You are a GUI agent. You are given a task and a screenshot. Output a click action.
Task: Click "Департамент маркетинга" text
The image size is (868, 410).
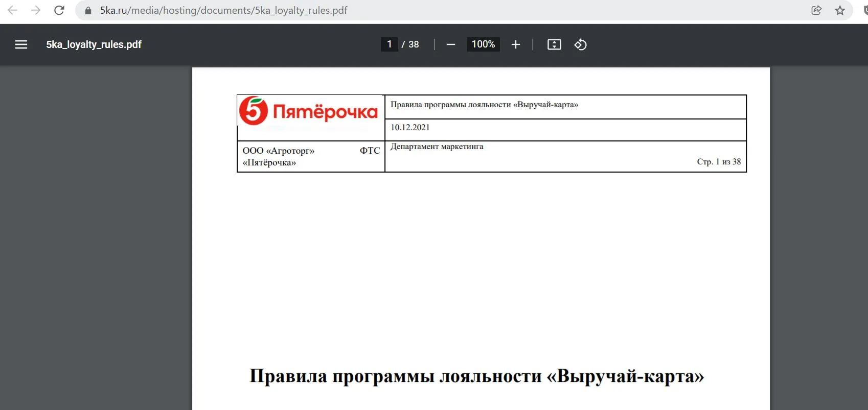point(437,147)
